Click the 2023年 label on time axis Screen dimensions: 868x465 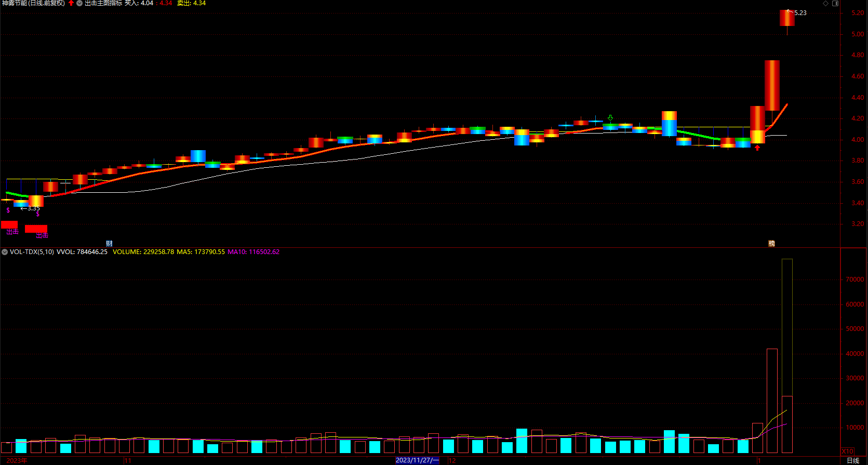(x=17, y=461)
